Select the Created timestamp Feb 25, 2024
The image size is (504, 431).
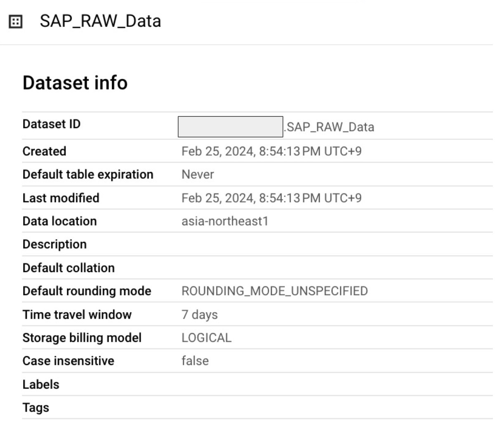(x=271, y=152)
